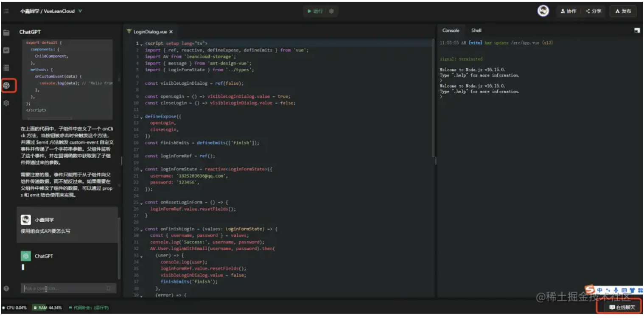Click the 分享 share button
The width and height of the screenshot is (644, 318).
point(594,11)
